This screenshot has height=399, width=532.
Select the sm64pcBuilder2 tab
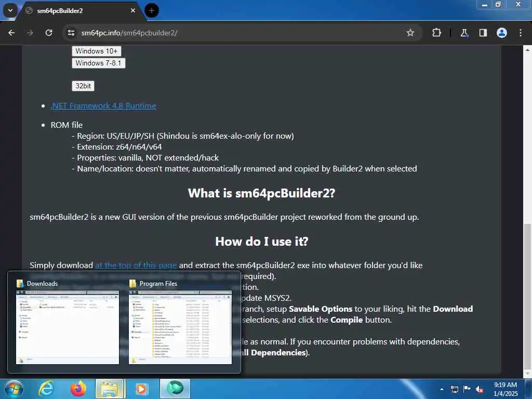[82, 10]
